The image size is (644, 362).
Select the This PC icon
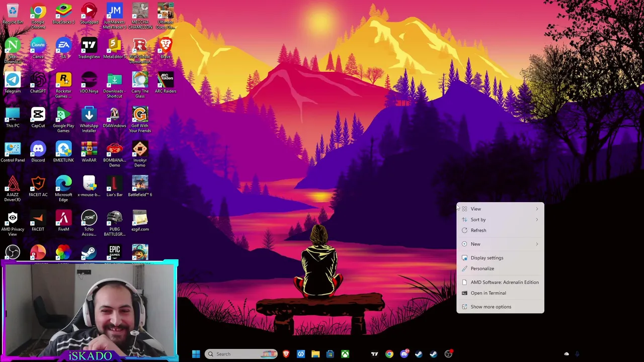(x=13, y=118)
